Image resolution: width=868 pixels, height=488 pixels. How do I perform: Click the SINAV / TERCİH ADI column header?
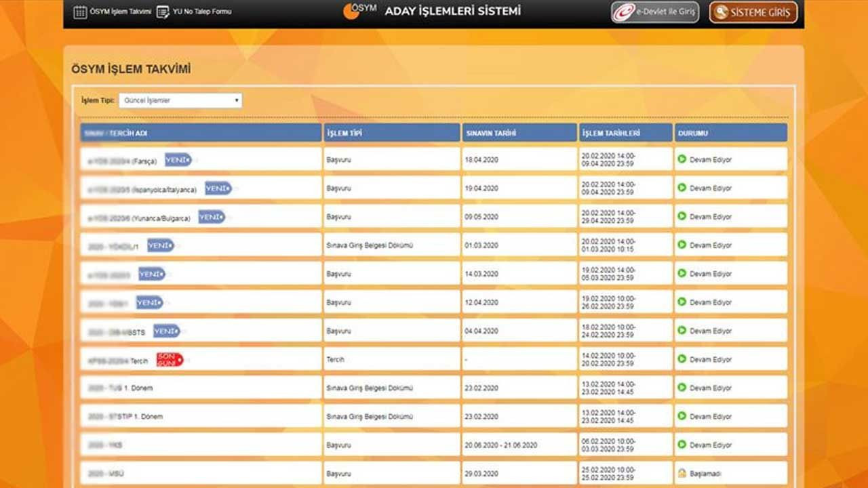(x=201, y=133)
